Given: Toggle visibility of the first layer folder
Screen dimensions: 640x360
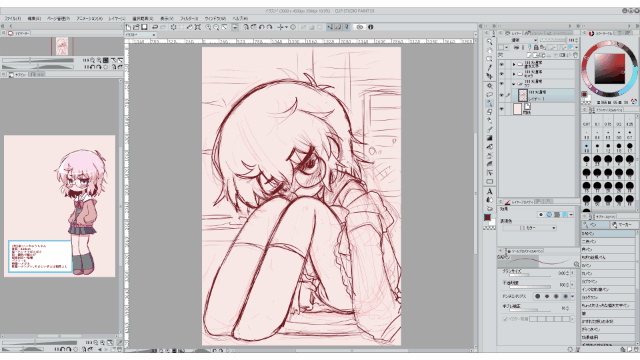Looking at the screenshot, I should [x=502, y=64].
